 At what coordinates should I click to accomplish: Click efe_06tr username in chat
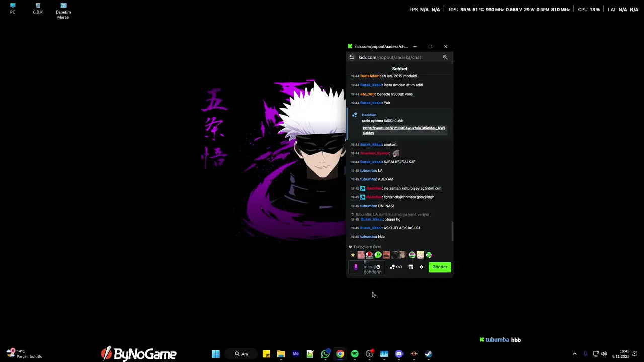pyautogui.click(x=368, y=94)
